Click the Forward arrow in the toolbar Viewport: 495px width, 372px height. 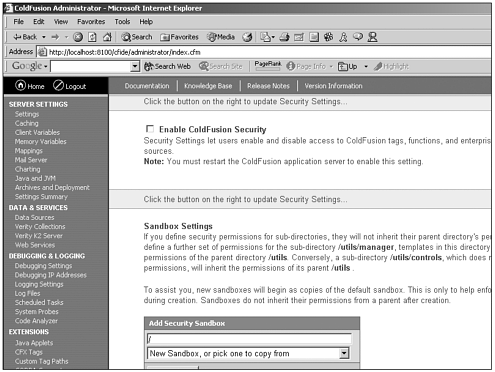[x=55, y=37]
